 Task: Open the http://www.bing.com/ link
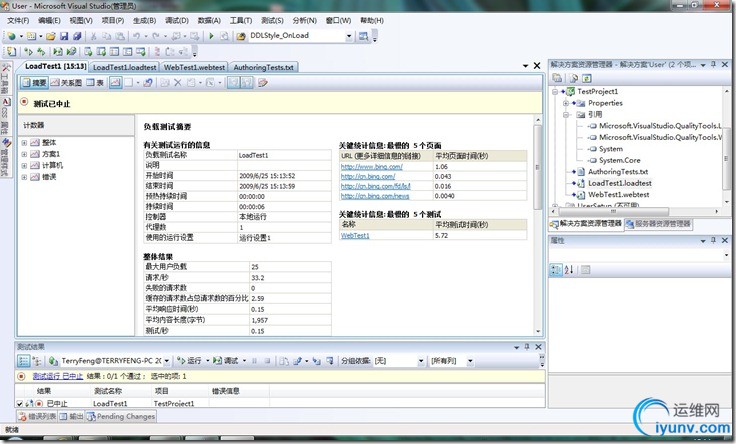click(x=371, y=167)
